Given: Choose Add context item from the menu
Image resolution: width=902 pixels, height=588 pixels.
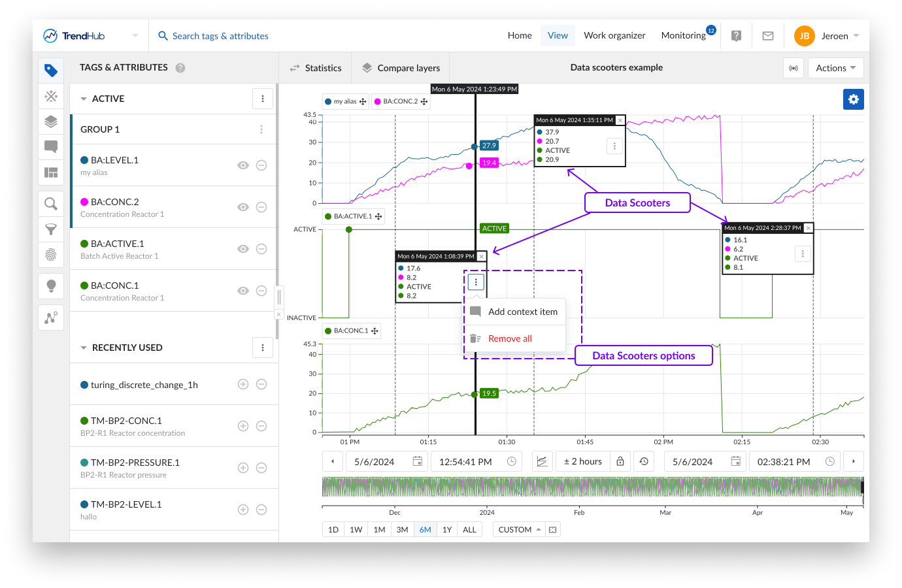Looking at the screenshot, I should tap(522, 312).
